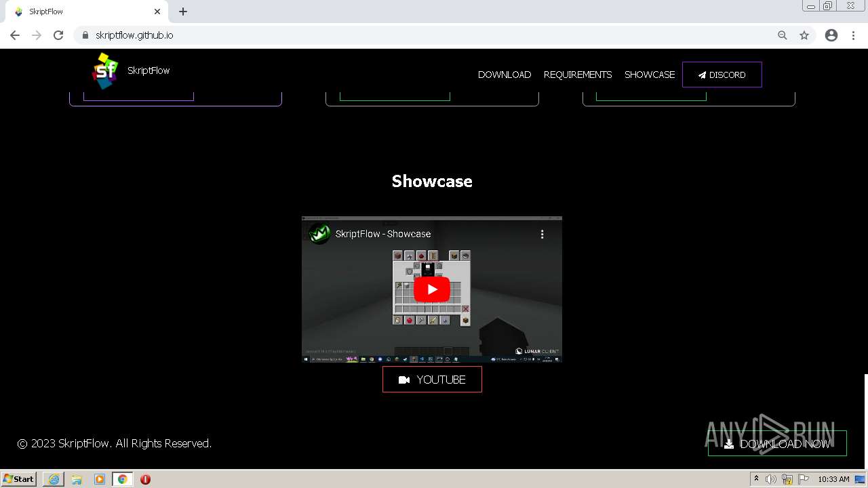Click the show desktop button
The height and width of the screenshot is (488, 868).
pos(860,479)
